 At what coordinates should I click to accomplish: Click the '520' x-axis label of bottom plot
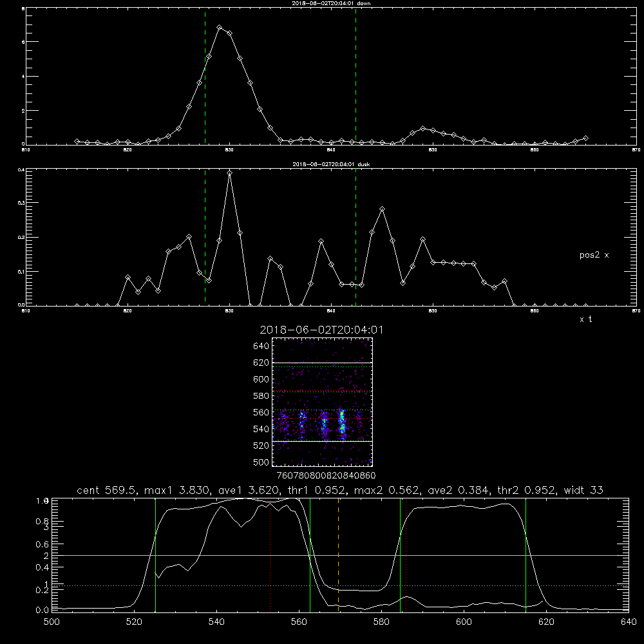(134, 622)
